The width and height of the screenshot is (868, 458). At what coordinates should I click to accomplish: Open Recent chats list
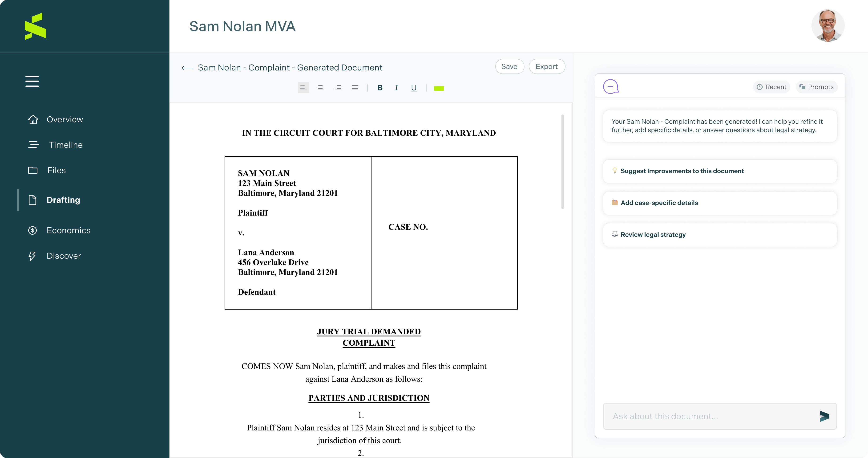click(x=771, y=87)
